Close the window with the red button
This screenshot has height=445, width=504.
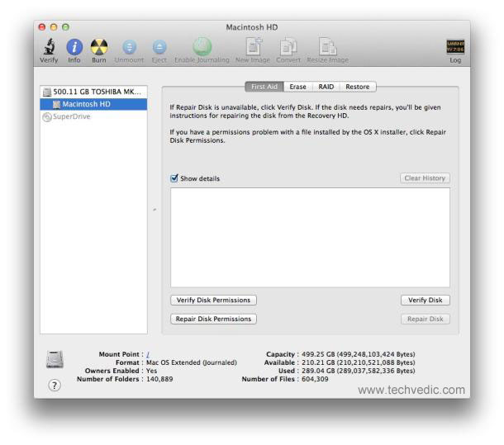point(42,27)
